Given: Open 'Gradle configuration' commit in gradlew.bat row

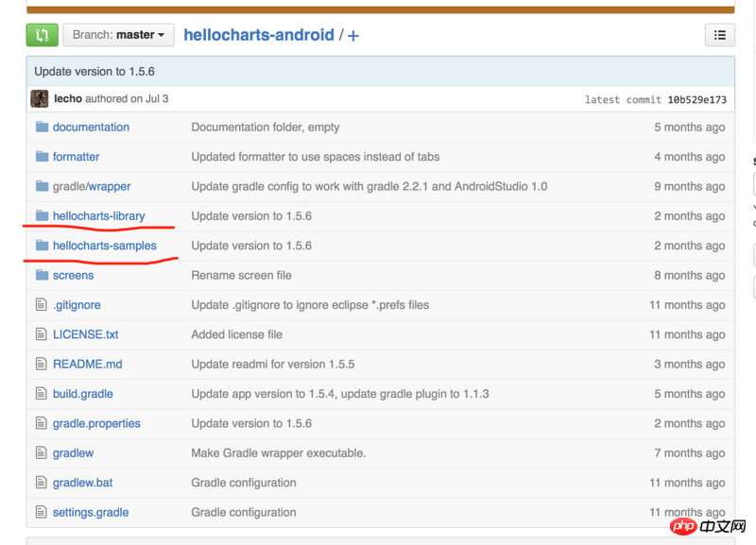Looking at the screenshot, I should click(244, 483).
